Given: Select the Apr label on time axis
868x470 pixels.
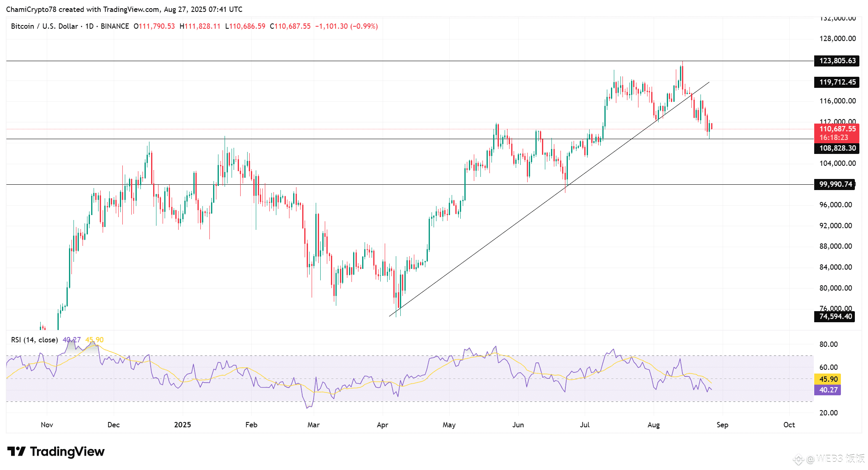Looking at the screenshot, I should coord(382,425).
